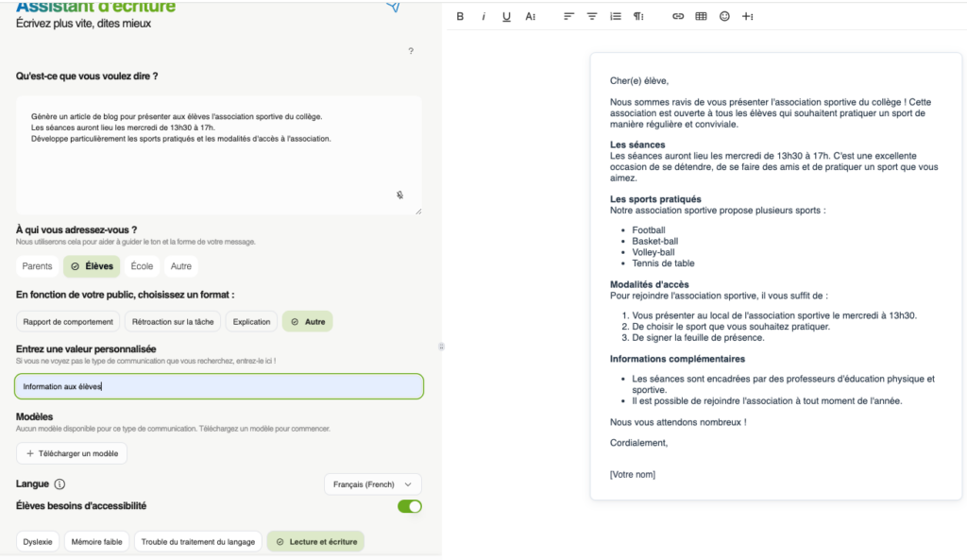Open the Français (French) language dropdown
This screenshot has width=967, height=560.
372,484
